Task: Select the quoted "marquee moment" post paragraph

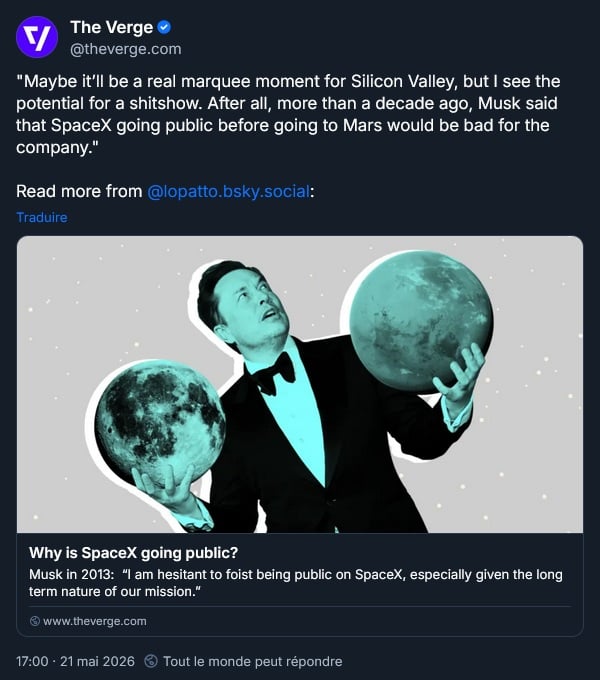Action: (288, 114)
